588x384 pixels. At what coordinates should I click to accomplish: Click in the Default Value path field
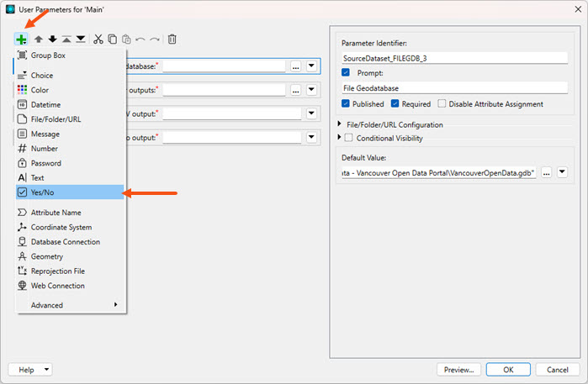click(439, 173)
